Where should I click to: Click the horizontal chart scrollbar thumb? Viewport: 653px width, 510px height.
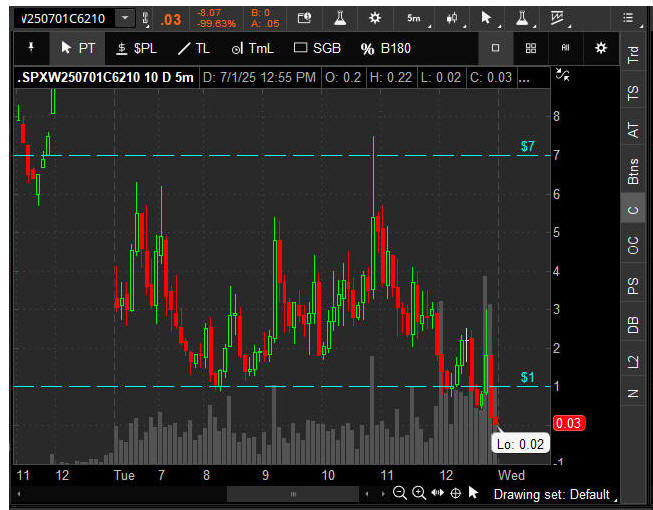(x=293, y=494)
